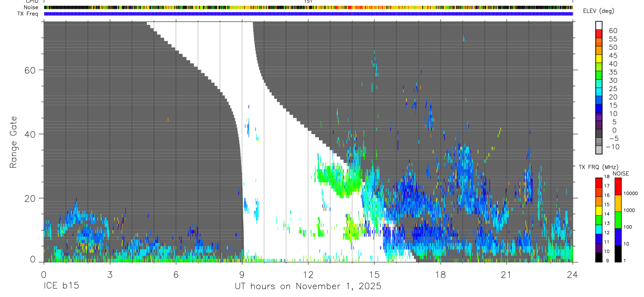644x297 pixels.
Task: Click the 'ICE b15' radar label
Action: 61,287
